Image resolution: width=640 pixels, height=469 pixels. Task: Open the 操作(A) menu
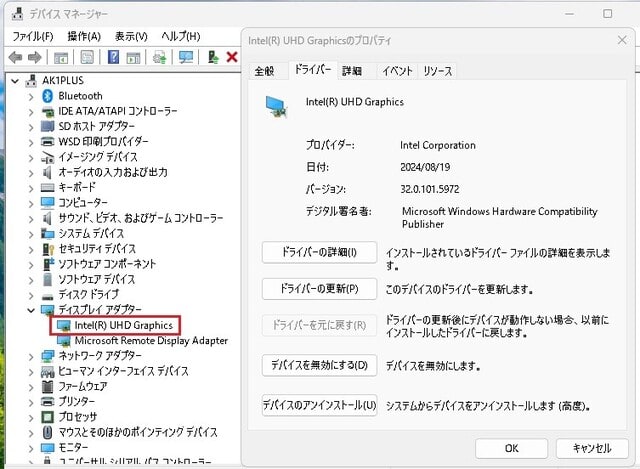[84, 36]
